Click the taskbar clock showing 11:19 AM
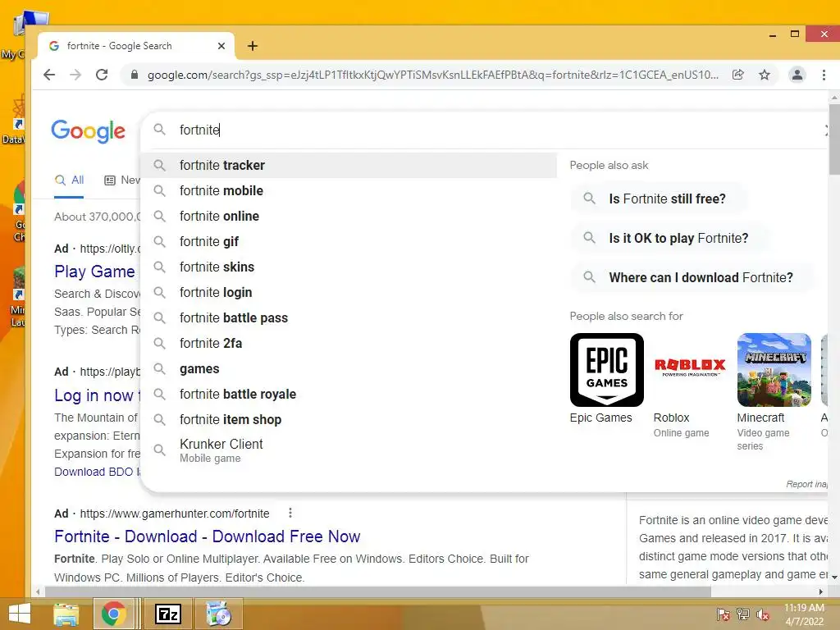 coord(804,614)
